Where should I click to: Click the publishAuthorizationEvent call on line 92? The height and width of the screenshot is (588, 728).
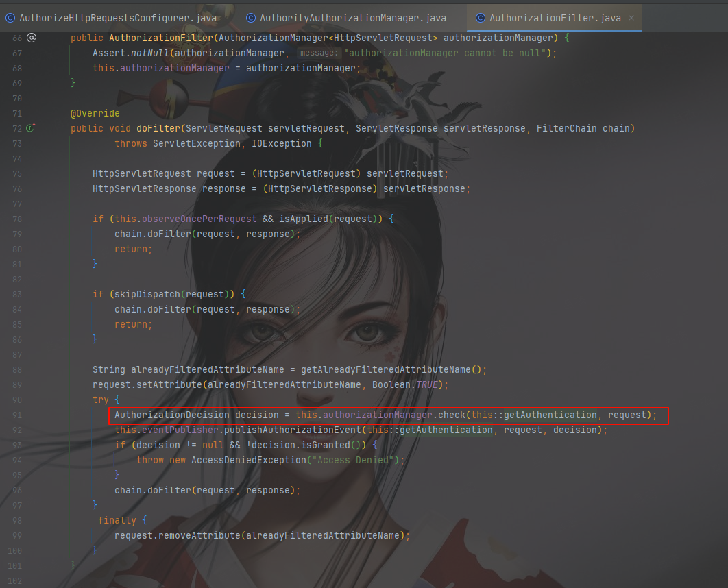pyautogui.click(x=293, y=430)
